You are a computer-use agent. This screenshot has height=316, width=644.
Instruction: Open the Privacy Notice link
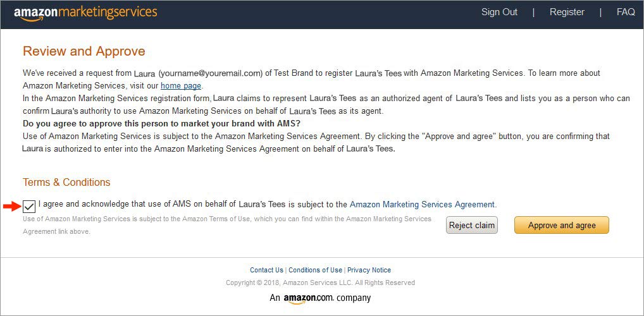click(369, 270)
